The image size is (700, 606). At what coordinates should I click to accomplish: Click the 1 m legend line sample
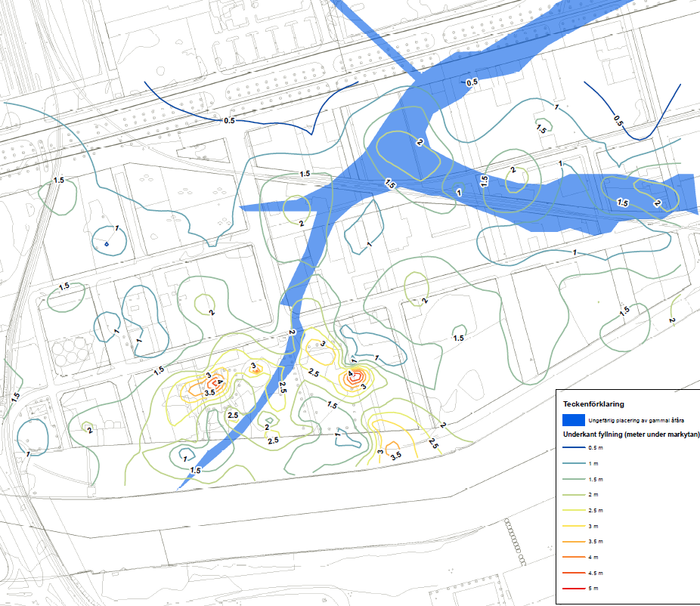574,463
